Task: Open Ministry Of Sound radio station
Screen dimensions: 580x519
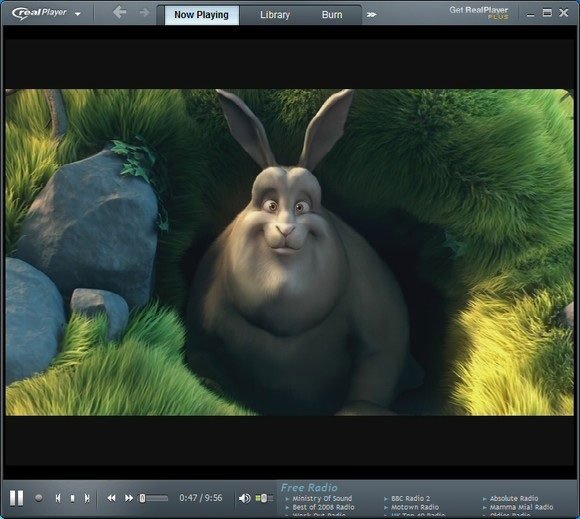Action: pyautogui.click(x=322, y=498)
